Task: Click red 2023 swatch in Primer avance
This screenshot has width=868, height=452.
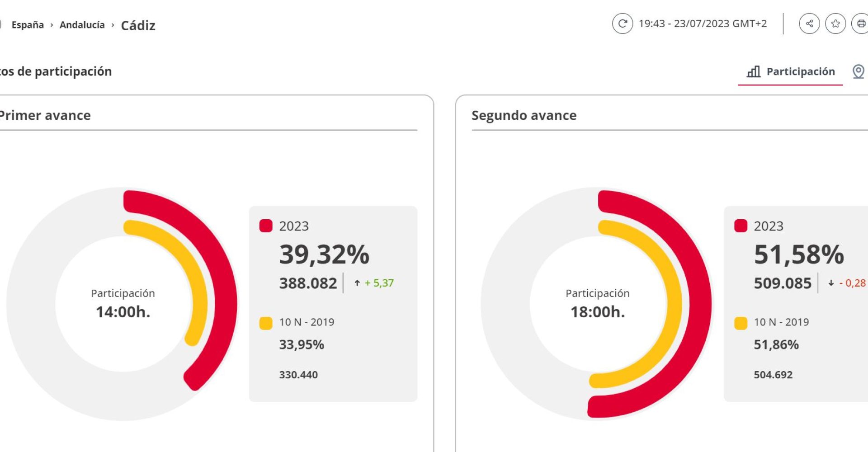Action: tap(266, 226)
